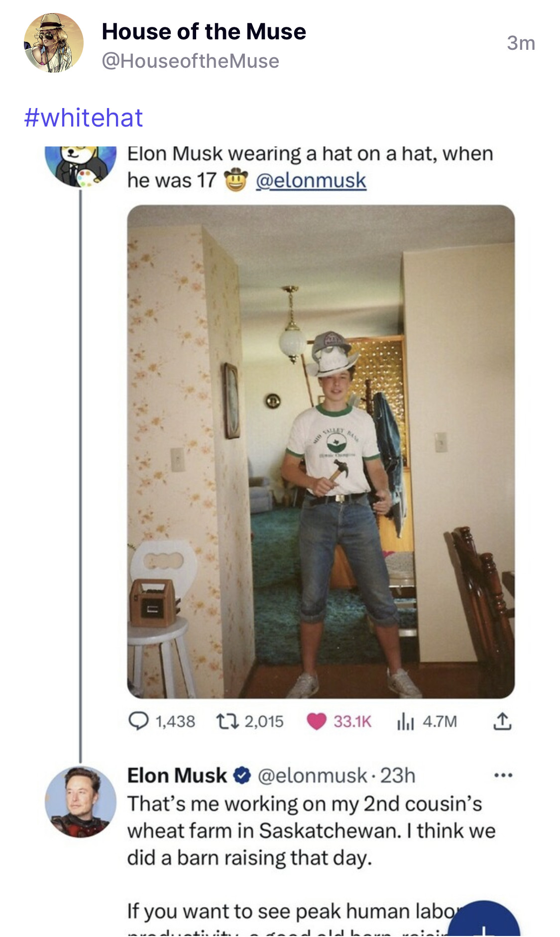
Task: Tap the 23h timestamp on Elon's reply
Action: coord(398,776)
